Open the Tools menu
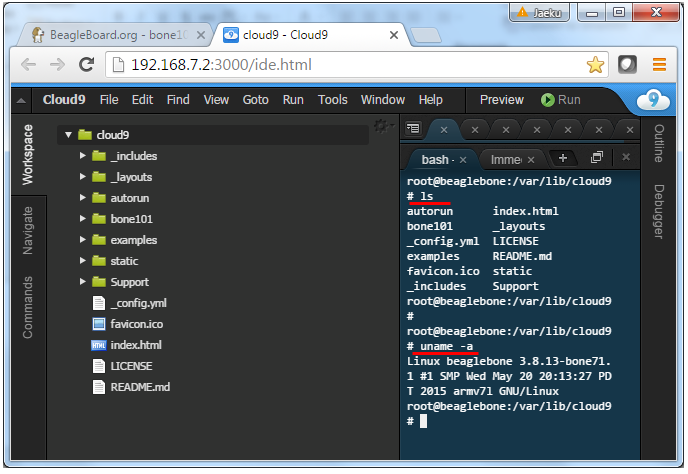Screen dimensions: 688x474 tap(333, 100)
